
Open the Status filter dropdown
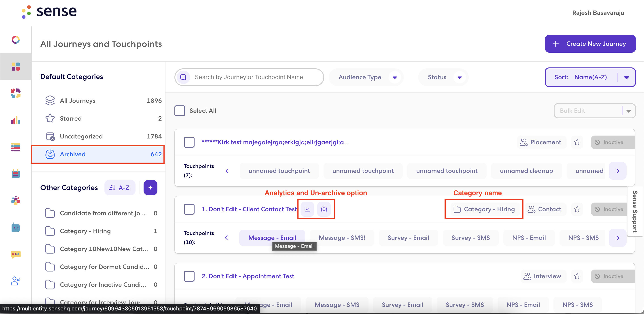tap(443, 77)
